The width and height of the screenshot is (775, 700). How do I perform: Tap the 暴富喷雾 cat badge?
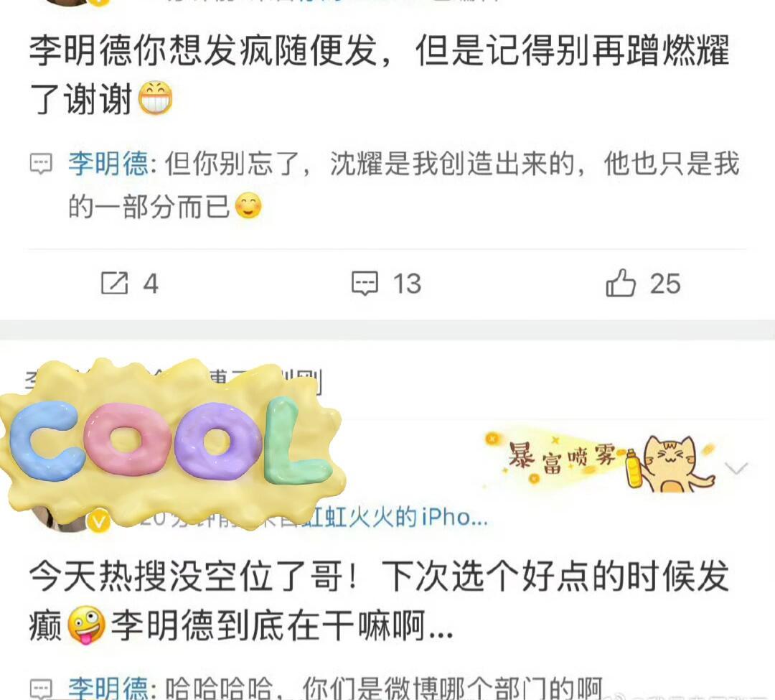601,461
